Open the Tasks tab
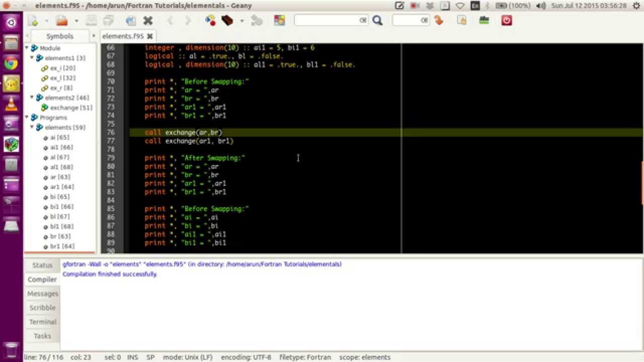Image resolution: width=644 pixels, height=362 pixels. coord(42,336)
